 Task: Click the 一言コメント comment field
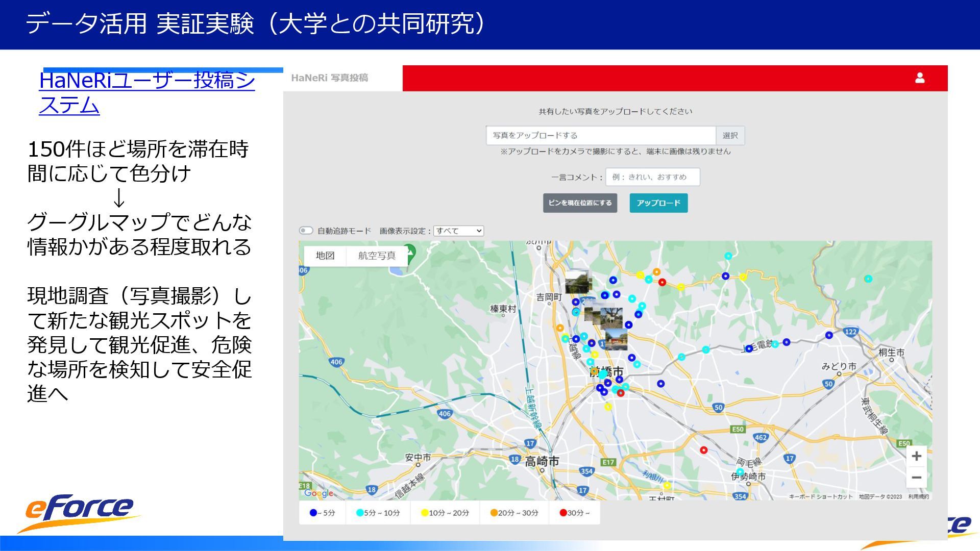(x=653, y=177)
